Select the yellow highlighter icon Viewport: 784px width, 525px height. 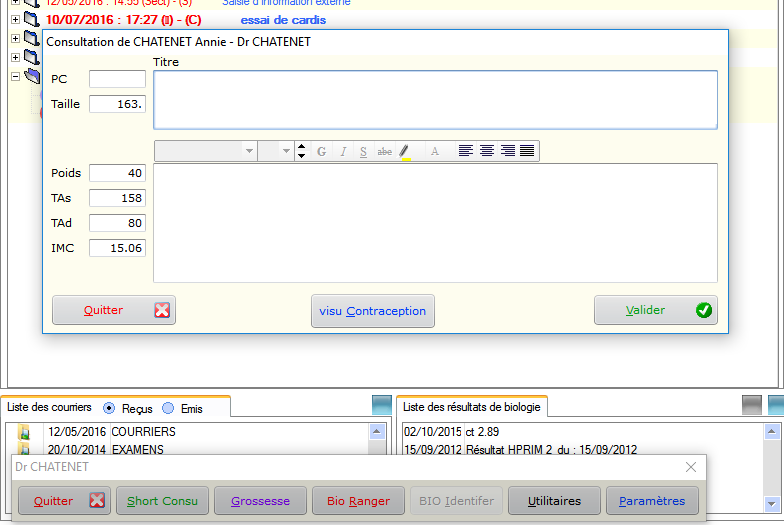tap(406, 152)
